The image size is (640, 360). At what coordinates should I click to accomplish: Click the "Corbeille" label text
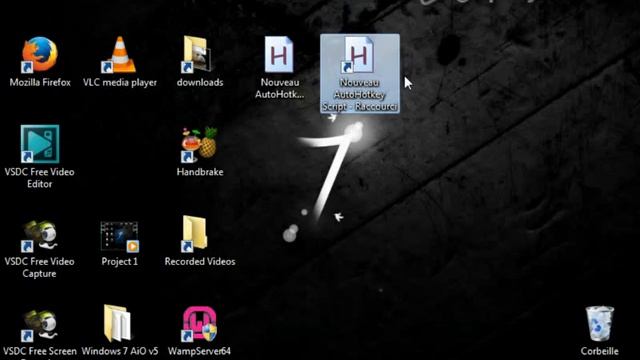point(600,351)
